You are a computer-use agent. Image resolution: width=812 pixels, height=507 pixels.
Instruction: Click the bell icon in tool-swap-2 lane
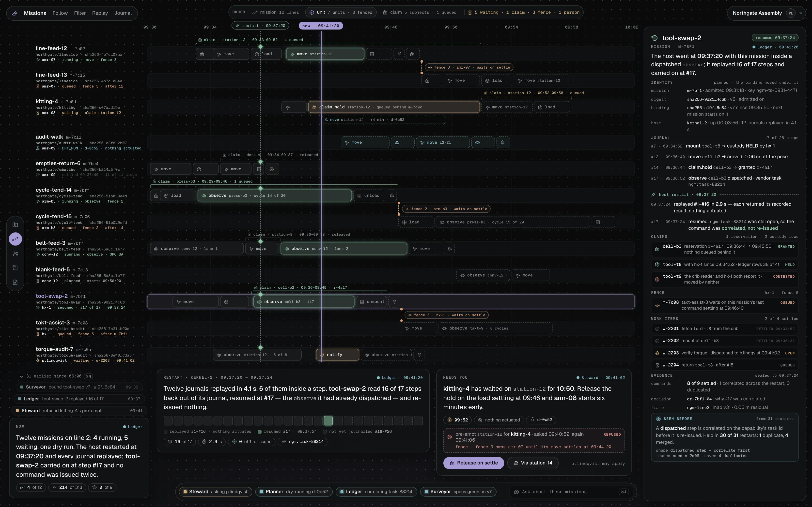pos(395,302)
